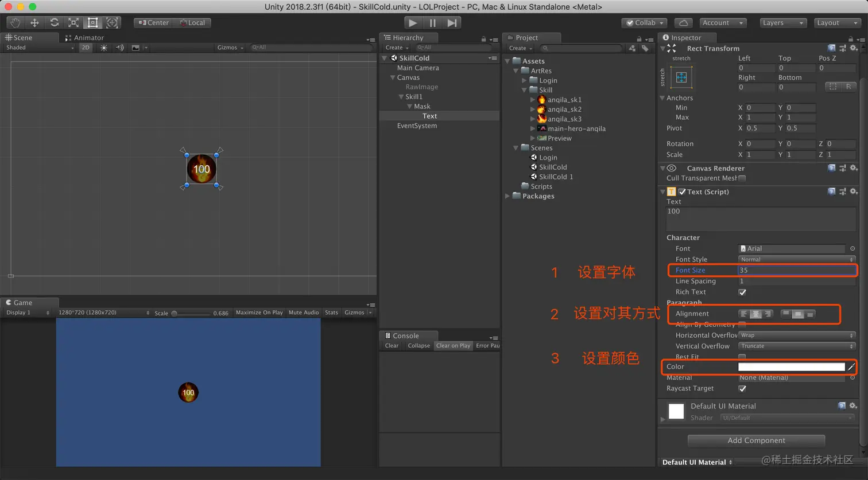Set horizontal alignment to left
The width and height of the screenshot is (868, 480).
coord(744,314)
